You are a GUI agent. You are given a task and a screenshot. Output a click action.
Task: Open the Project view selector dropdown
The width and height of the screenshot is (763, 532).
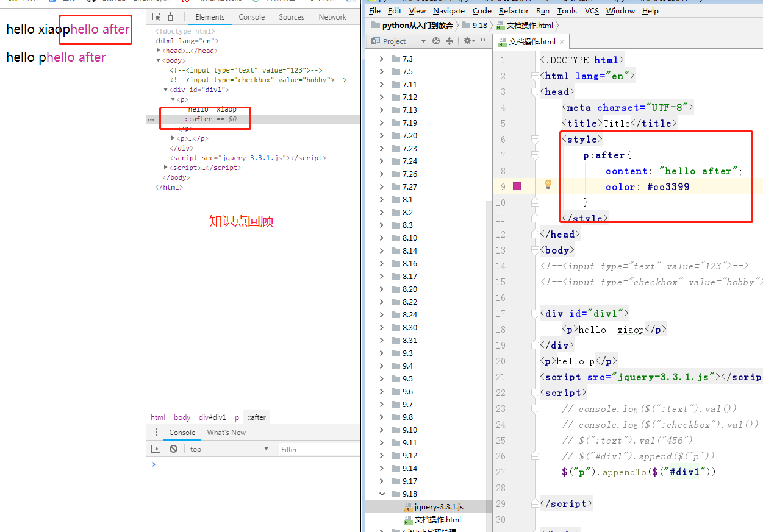(423, 41)
